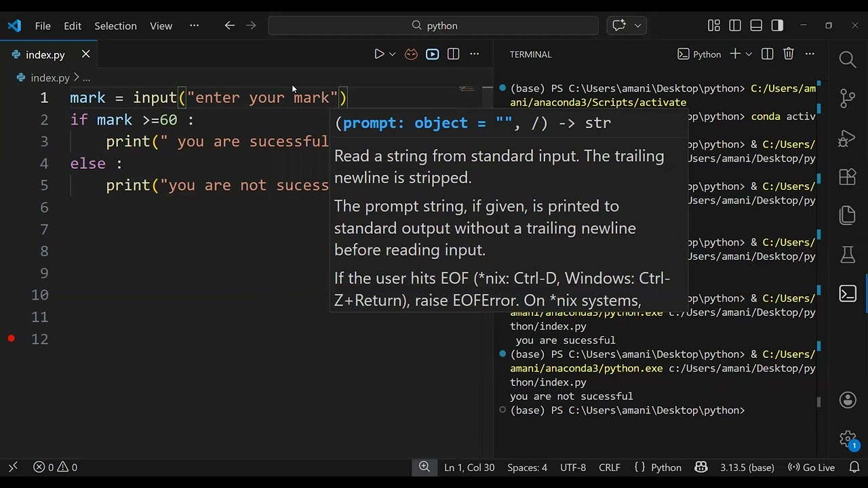Click the Ln 1, Col 30 cursor position

tap(469, 468)
